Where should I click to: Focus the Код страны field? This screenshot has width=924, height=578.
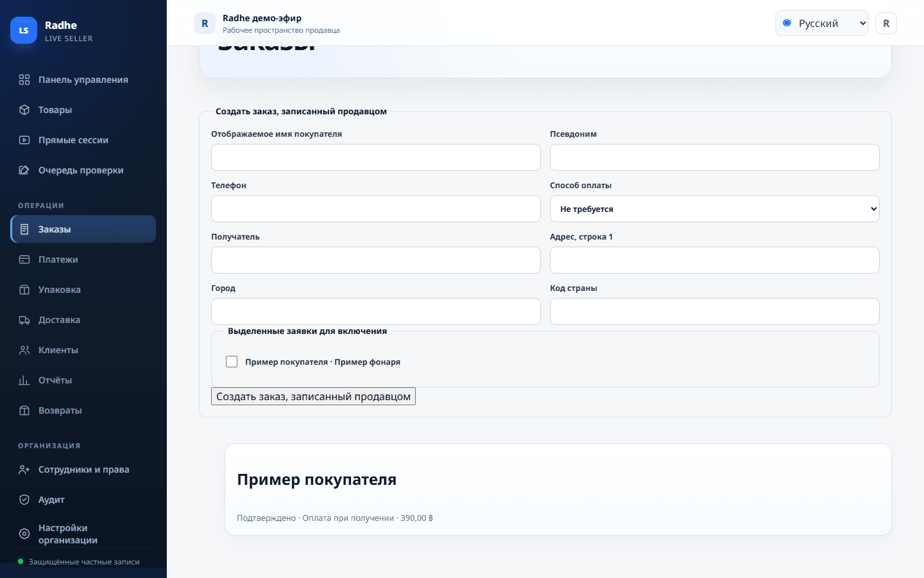point(714,311)
